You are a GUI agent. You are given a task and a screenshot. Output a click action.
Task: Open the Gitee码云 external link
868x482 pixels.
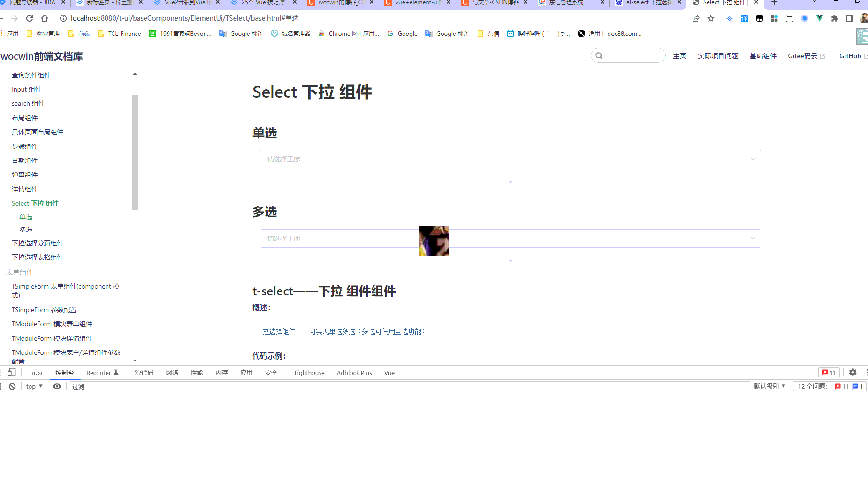pyautogui.click(x=806, y=56)
